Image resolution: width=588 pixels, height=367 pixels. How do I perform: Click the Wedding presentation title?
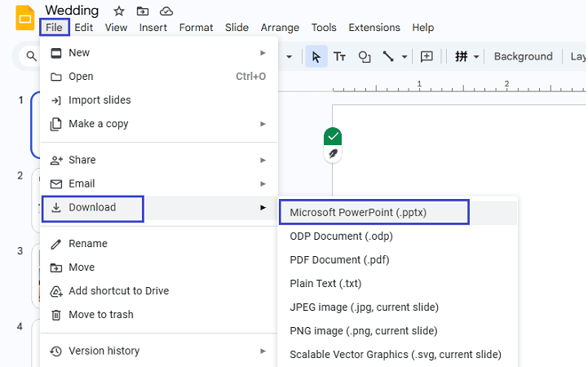pos(72,11)
